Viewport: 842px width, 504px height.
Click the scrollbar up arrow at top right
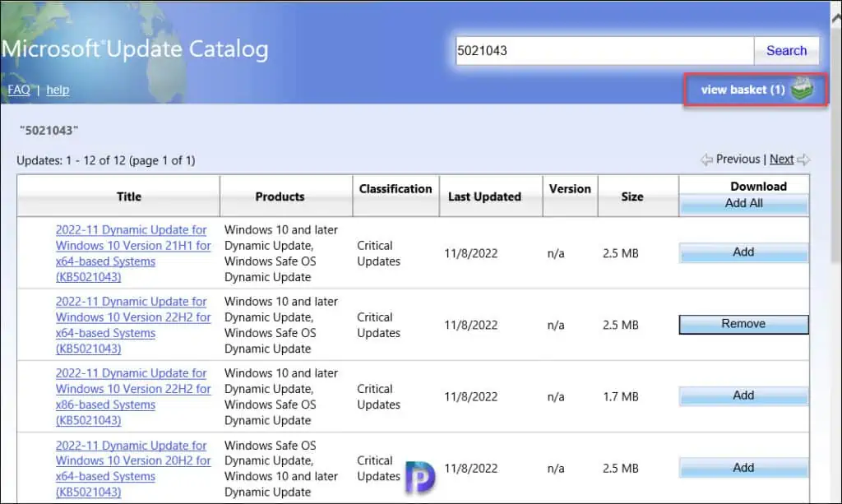836,18
